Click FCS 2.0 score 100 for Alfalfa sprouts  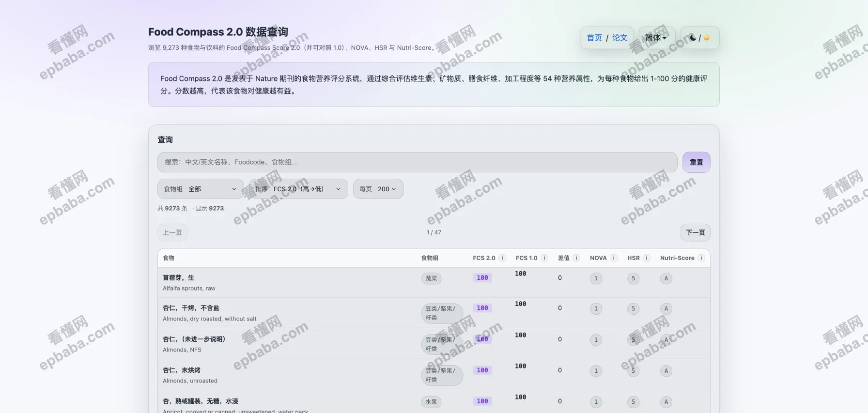tap(482, 277)
